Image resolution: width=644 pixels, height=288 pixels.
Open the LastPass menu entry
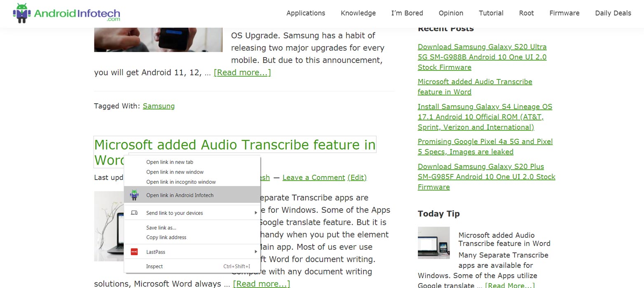[x=192, y=252]
